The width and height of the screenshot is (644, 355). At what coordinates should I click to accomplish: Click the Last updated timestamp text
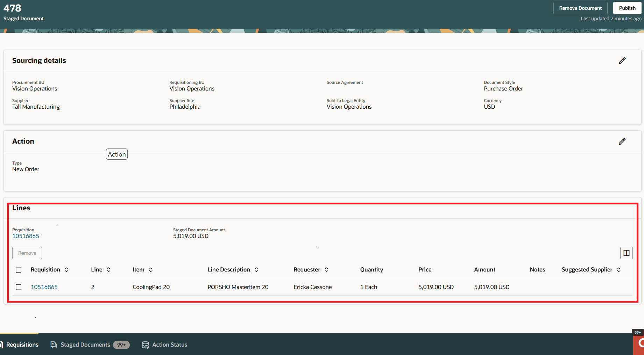tap(611, 19)
